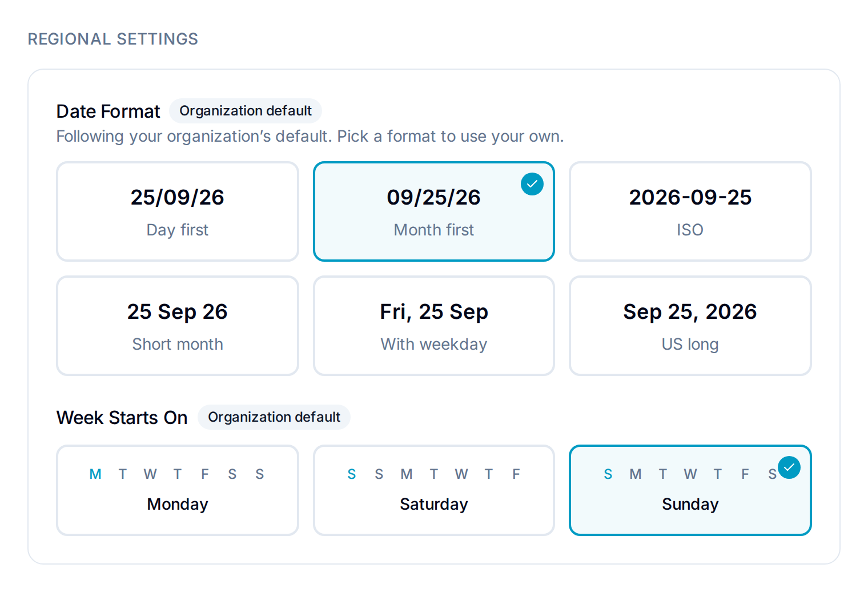868x592 pixels.
Task: Pick the 25 Sep 26 Short month format
Action: pyautogui.click(x=178, y=326)
